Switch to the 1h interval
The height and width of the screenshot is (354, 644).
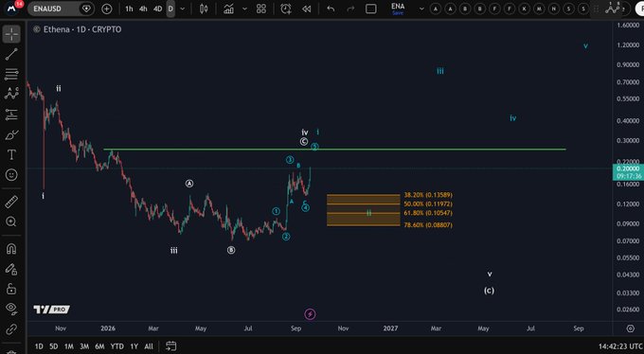[129, 9]
